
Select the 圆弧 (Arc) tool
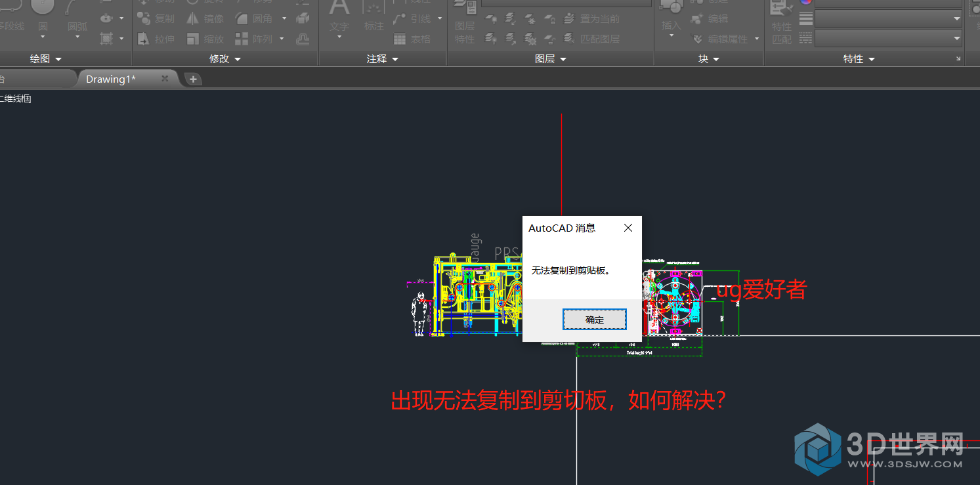[77, 14]
